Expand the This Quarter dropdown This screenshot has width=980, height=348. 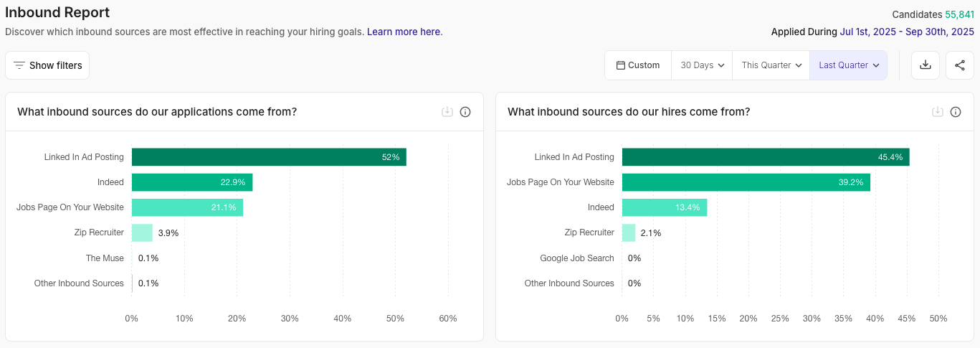pyautogui.click(x=771, y=65)
